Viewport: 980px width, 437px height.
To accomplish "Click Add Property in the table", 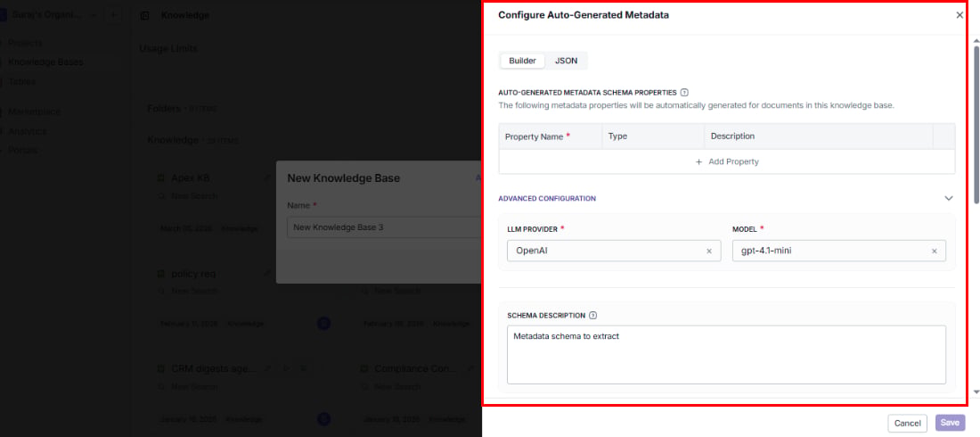I will point(727,161).
